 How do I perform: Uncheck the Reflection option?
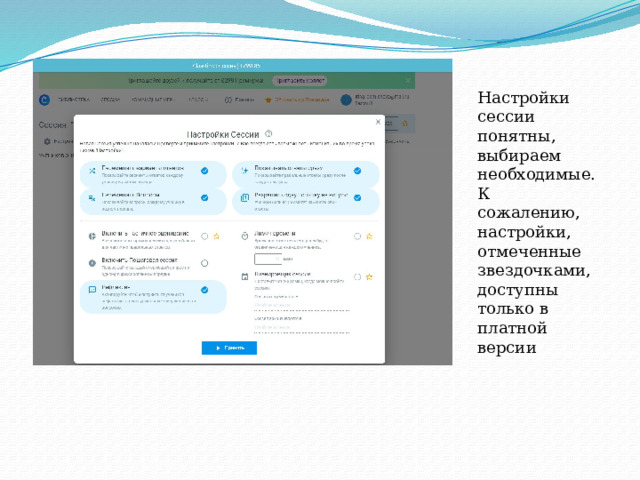(x=204, y=290)
